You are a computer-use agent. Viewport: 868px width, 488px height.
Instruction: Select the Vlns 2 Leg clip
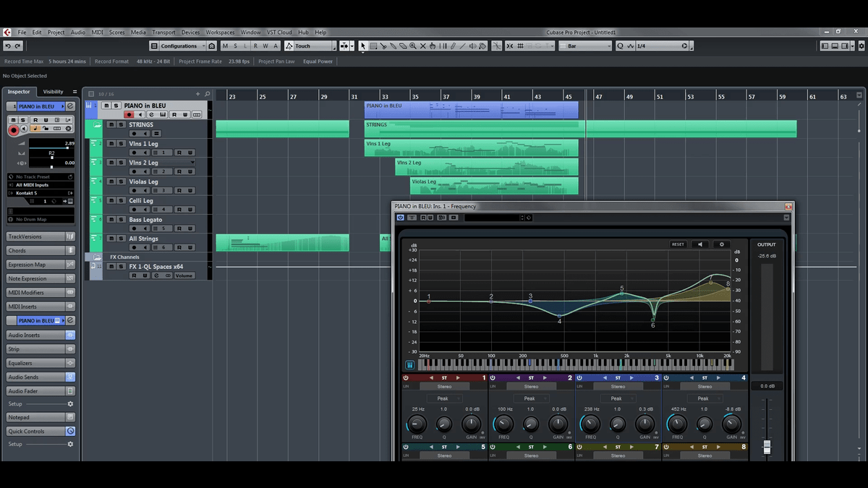click(487, 167)
